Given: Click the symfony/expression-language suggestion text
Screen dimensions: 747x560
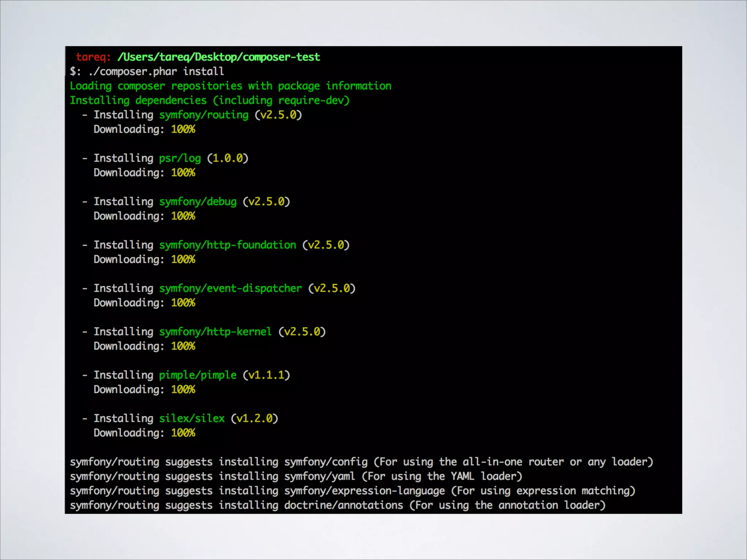Looking at the screenshot, I should tap(364, 491).
